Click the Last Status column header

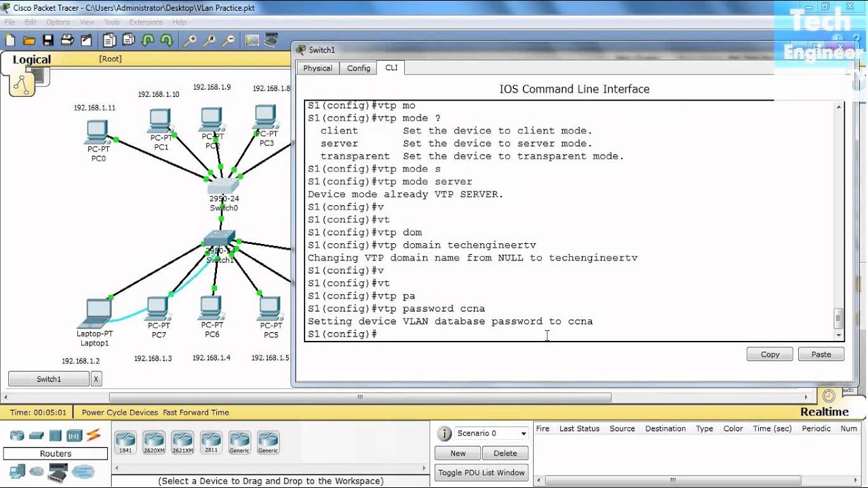(579, 428)
